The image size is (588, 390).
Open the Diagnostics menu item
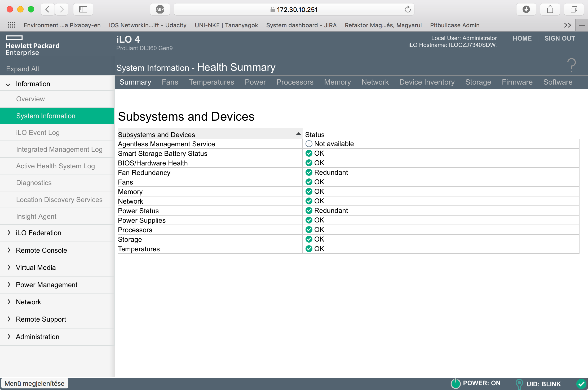(x=57, y=183)
